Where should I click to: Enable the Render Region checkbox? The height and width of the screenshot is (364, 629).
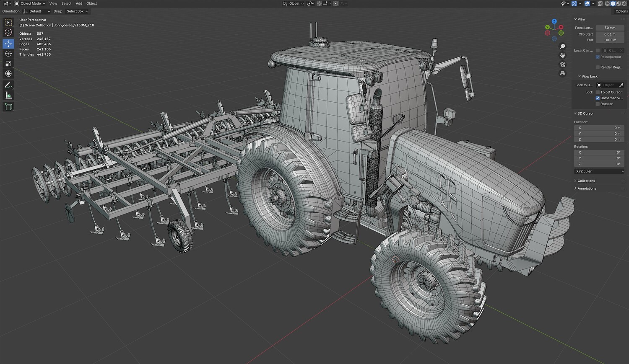click(598, 67)
